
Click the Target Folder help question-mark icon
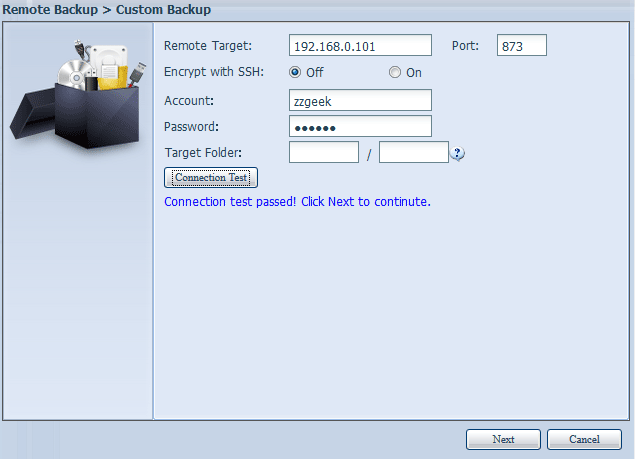point(457,153)
